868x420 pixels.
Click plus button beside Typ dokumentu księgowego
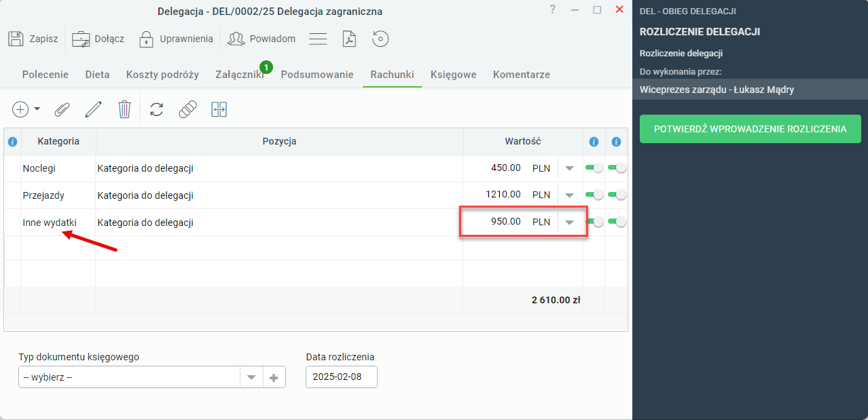pyautogui.click(x=274, y=377)
